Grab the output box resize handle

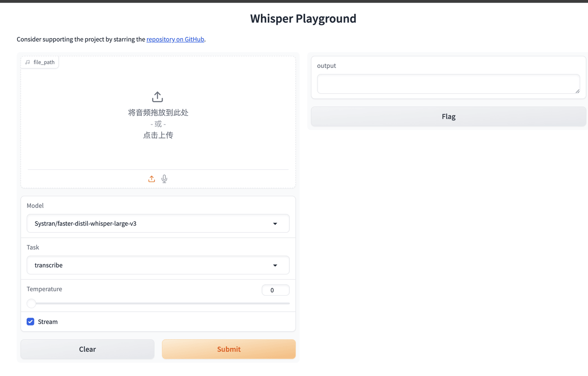pyautogui.click(x=577, y=91)
